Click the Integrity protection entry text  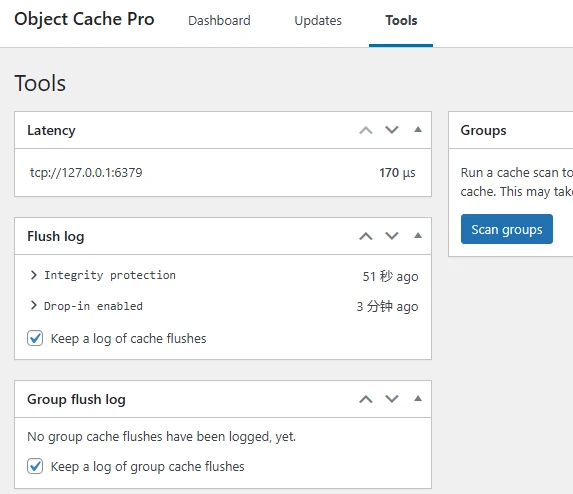pyautogui.click(x=110, y=275)
